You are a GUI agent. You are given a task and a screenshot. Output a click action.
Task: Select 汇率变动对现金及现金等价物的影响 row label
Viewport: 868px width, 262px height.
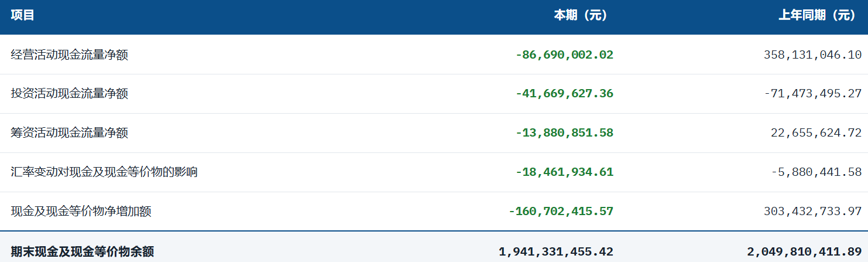(104, 172)
